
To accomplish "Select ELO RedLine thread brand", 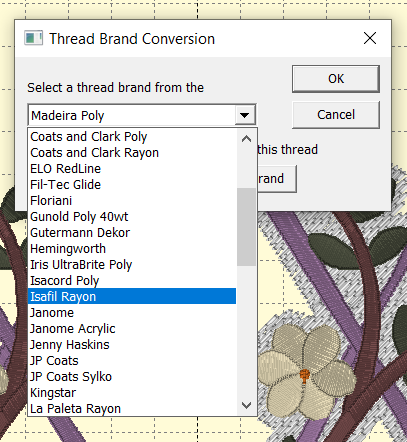I will [132, 169].
